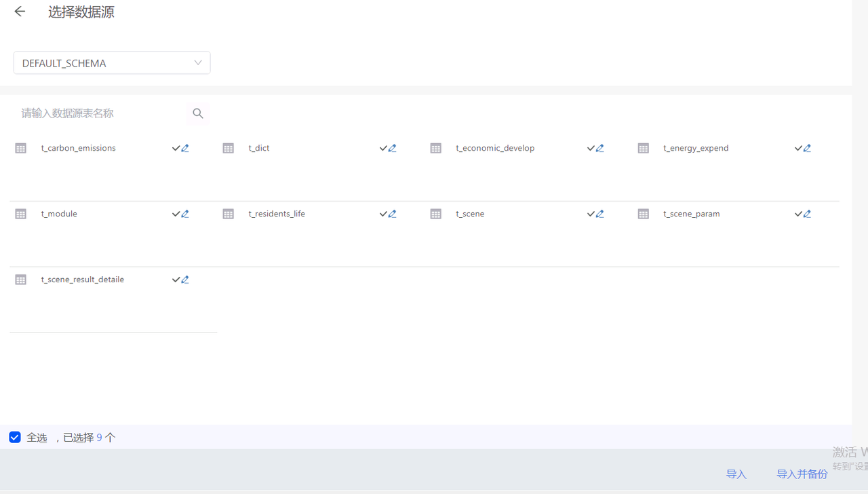The height and width of the screenshot is (494, 868).
Task: Click the table icon of t_scene_result_detaile
Action: point(20,280)
